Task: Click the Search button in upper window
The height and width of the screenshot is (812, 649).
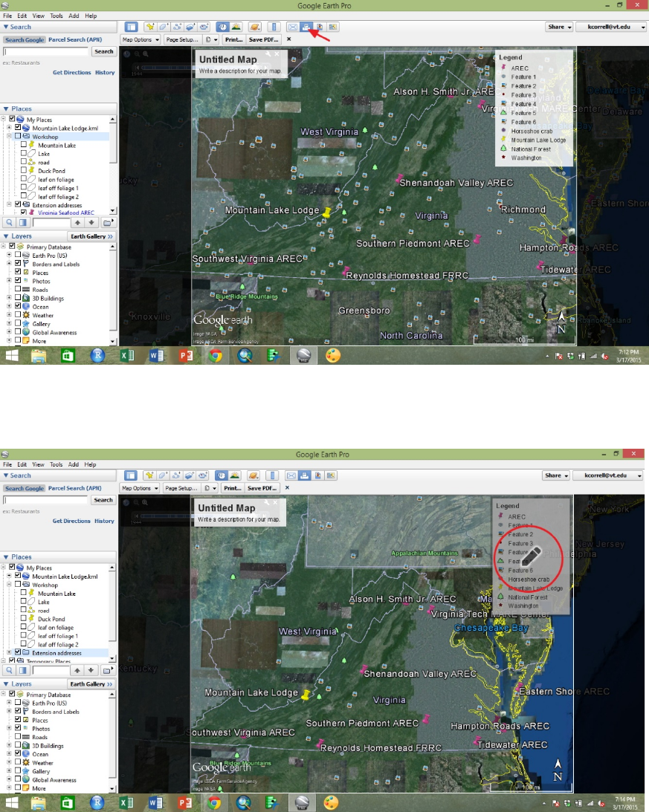Action: coord(103,52)
